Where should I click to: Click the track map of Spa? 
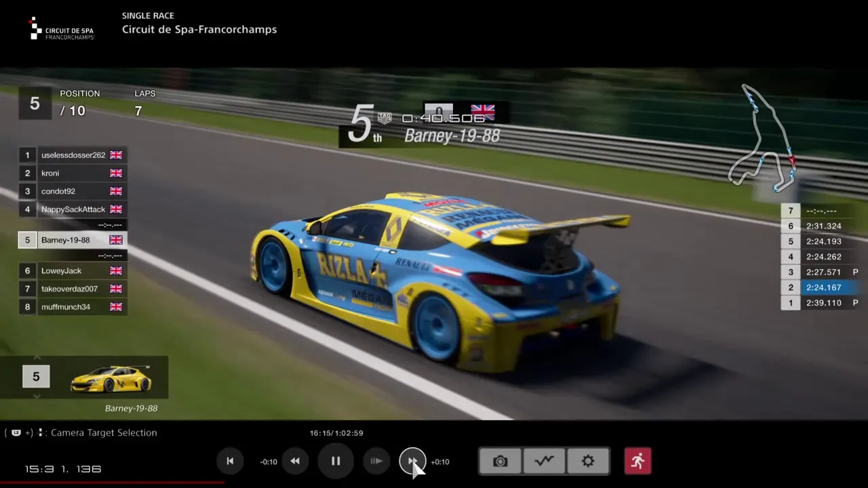tap(763, 139)
